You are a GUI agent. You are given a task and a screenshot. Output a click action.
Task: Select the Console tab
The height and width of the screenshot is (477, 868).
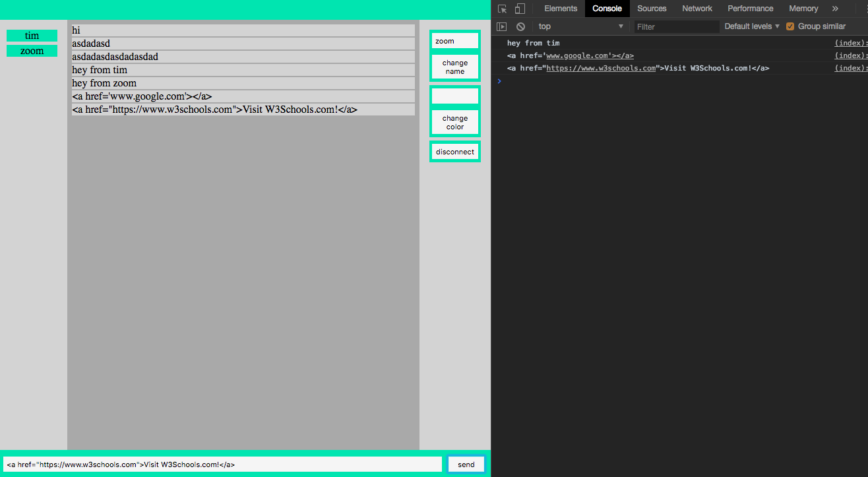(x=607, y=9)
